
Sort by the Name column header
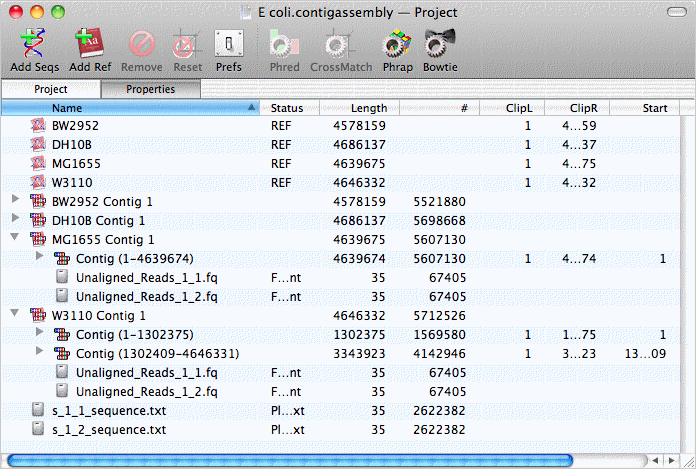[130, 108]
